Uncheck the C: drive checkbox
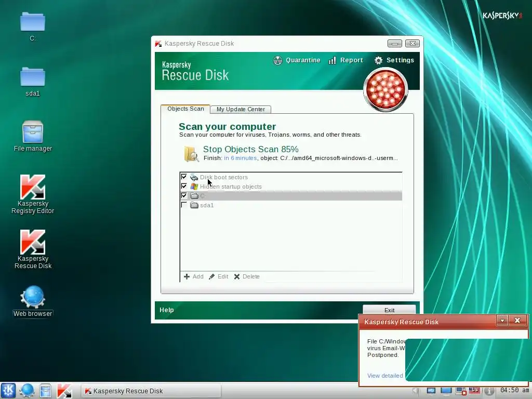 (184, 195)
